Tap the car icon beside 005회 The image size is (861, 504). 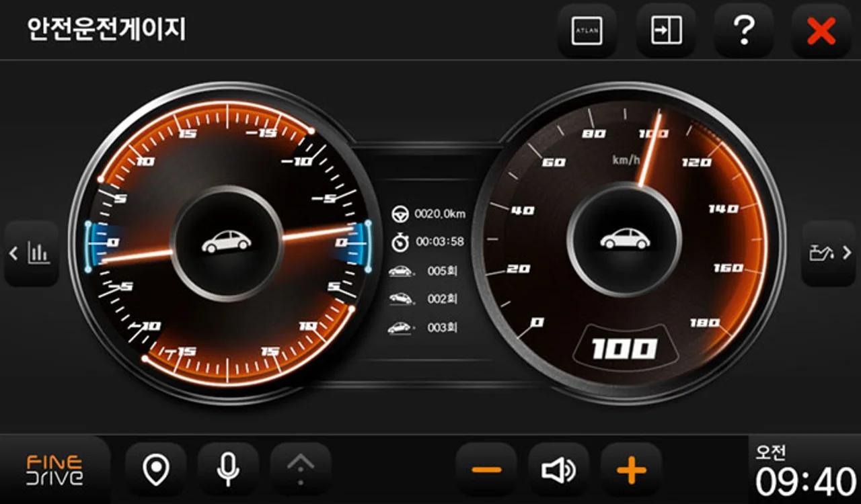point(400,271)
